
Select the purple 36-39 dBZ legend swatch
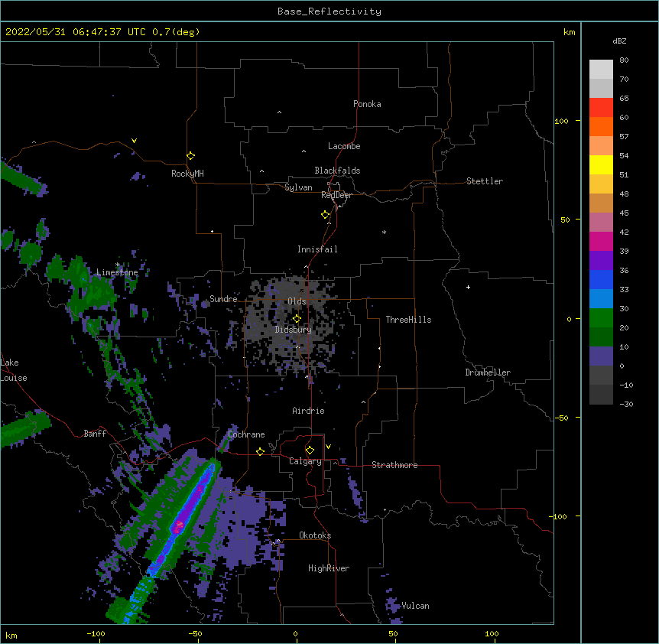pyautogui.click(x=601, y=261)
